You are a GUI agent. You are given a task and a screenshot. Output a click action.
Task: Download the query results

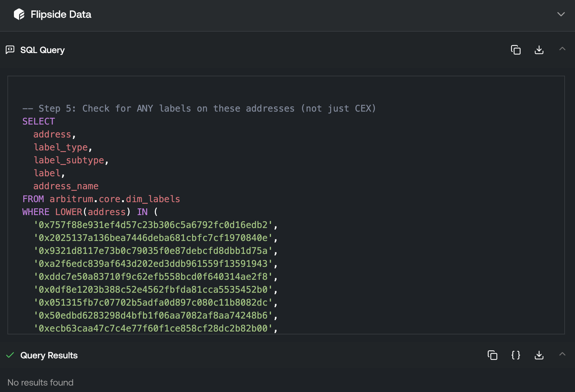click(x=539, y=355)
